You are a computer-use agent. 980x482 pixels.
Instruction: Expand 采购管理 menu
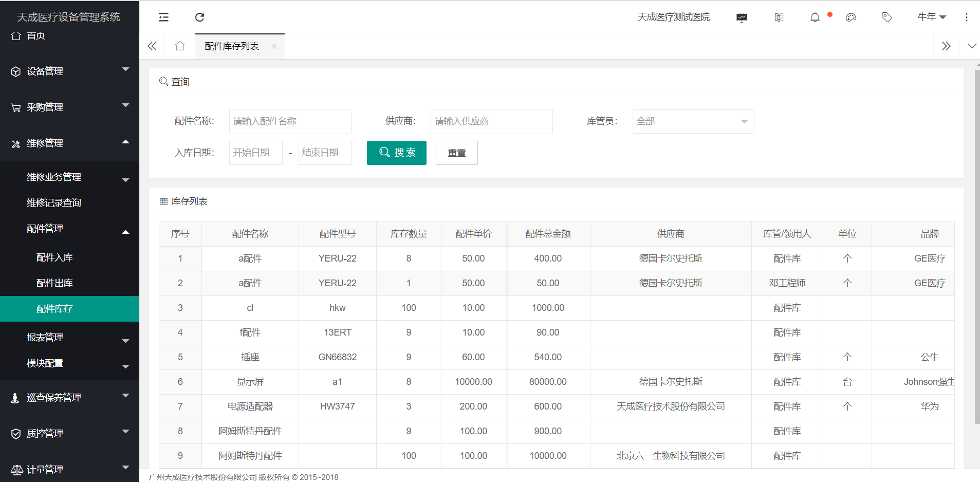(69, 107)
